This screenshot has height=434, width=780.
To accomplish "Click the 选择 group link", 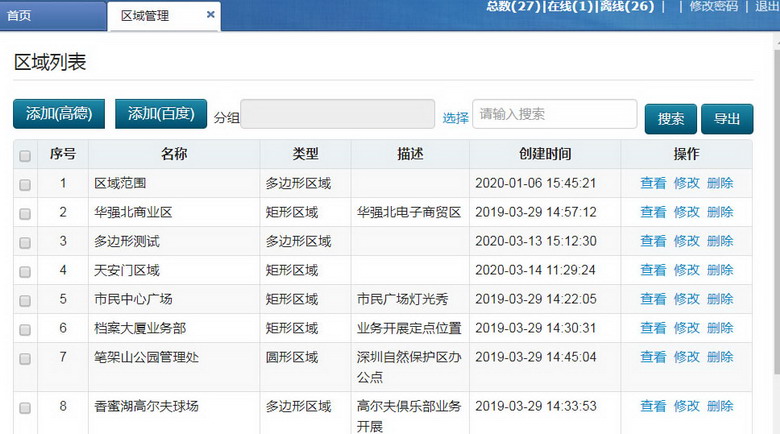I will pos(456,118).
